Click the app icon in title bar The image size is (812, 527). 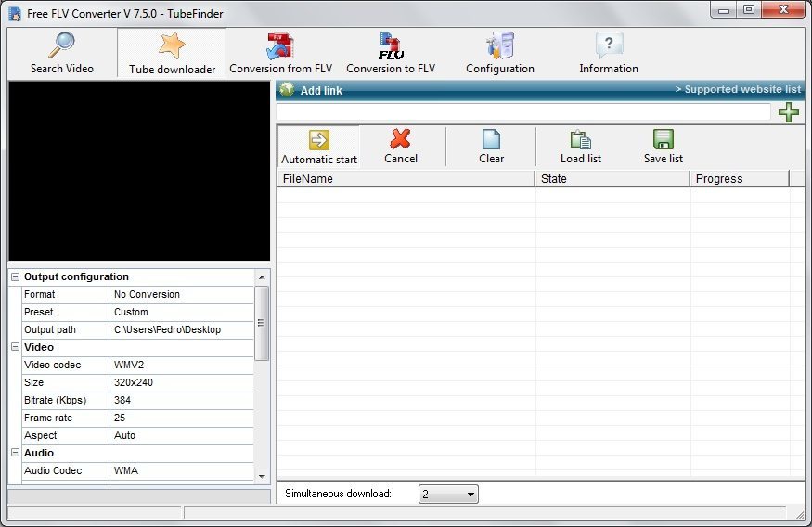pos(15,14)
